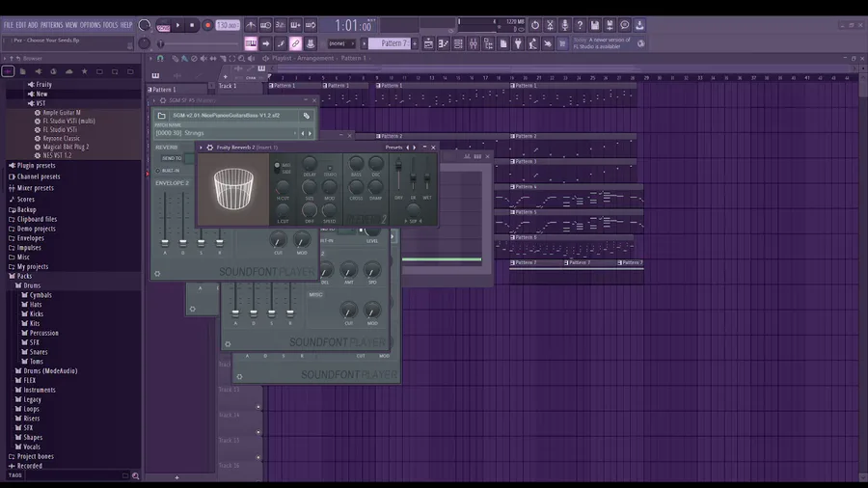Add new pattern with plus button

point(415,43)
